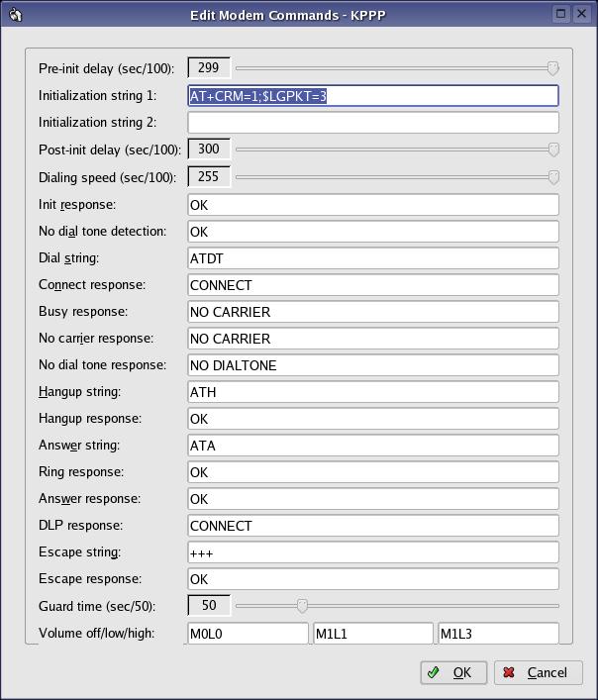The width and height of the screenshot is (598, 700).
Task: Edit the Busy response field
Action: coord(373,312)
